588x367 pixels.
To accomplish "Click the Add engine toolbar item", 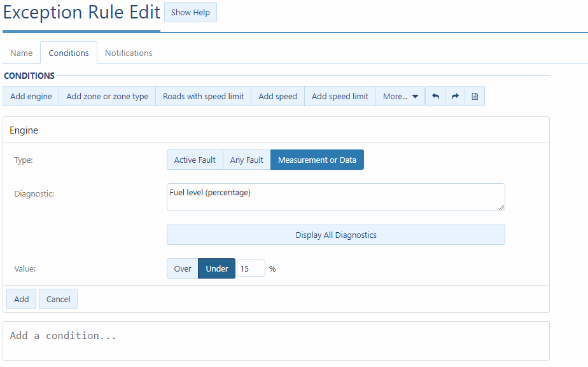I will [x=31, y=96].
